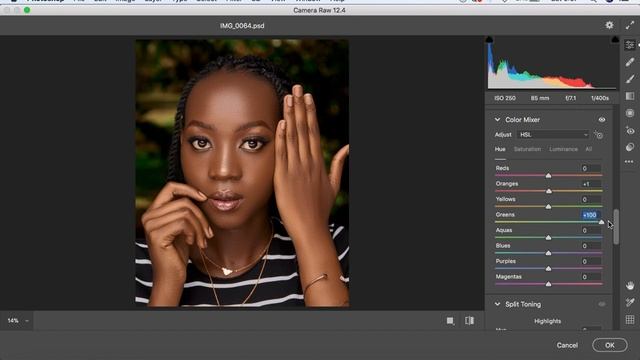Click the Yellows value field

[591, 200]
